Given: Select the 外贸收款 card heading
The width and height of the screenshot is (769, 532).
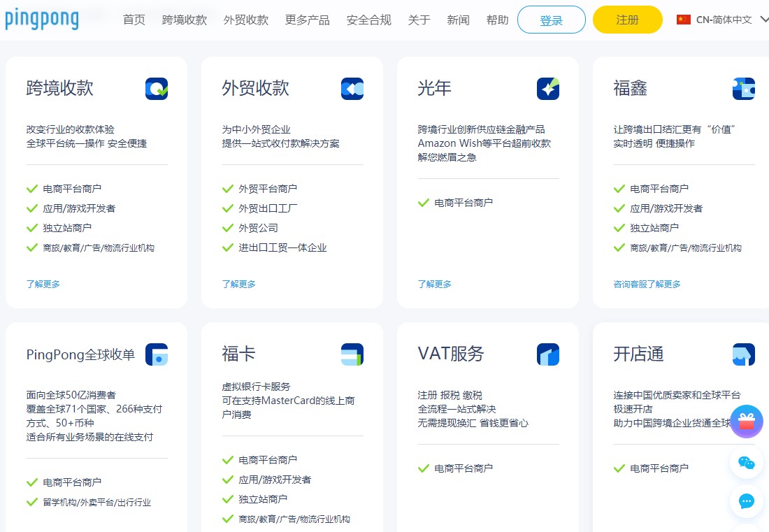Looking at the screenshot, I should tap(255, 88).
